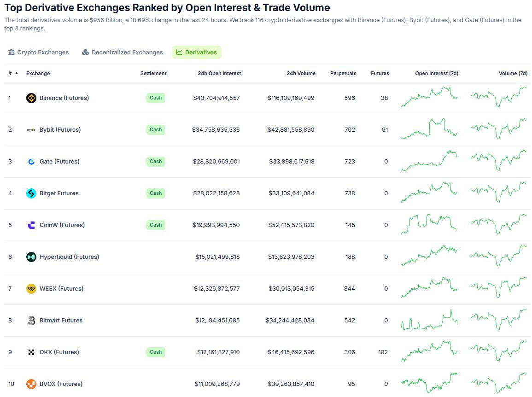Sort by Perpetuals column header
Viewport: 532px width, 397px height.
(343, 73)
